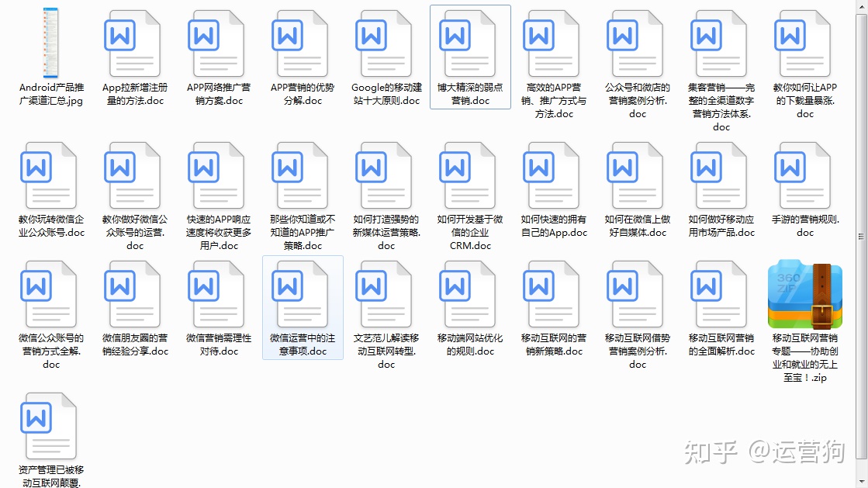Click label 'APP网络推广营销方案.doc'
868x488 pixels.
coord(219,94)
